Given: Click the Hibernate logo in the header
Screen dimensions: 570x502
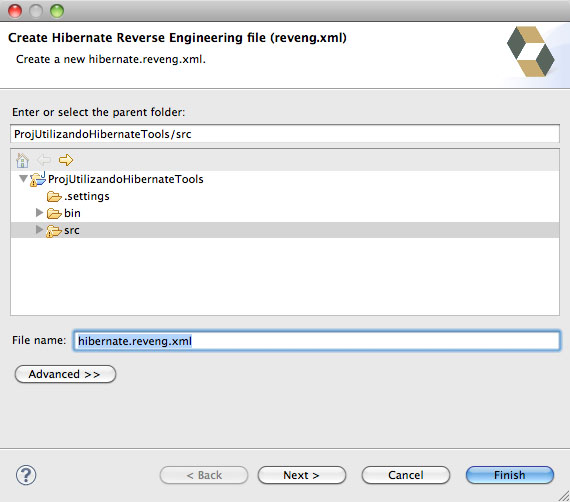Looking at the screenshot, I should [530, 51].
